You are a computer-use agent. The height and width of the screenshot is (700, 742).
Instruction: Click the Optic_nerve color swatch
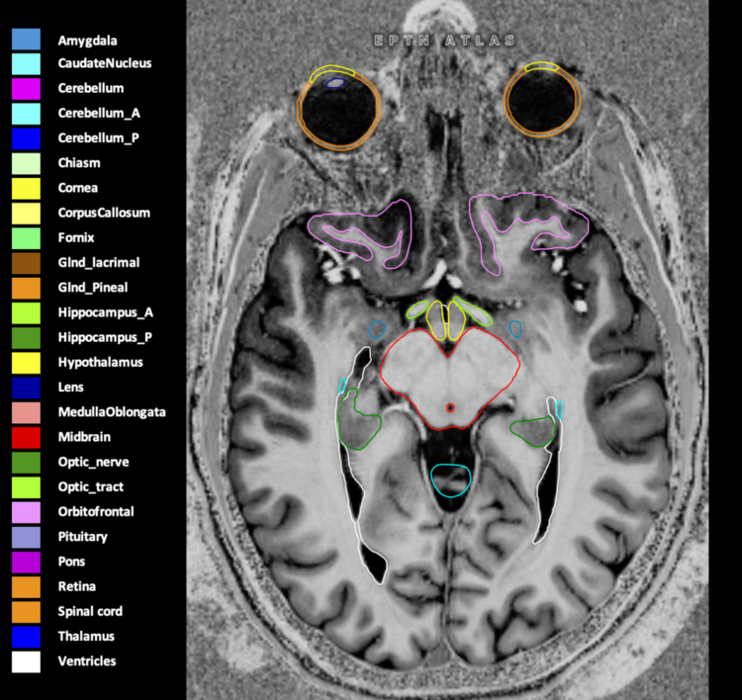point(26,463)
